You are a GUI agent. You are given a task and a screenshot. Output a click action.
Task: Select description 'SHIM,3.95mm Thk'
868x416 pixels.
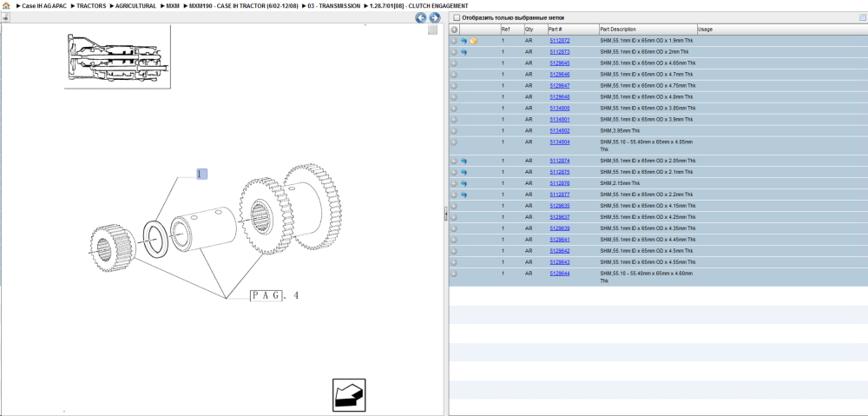(x=620, y=131)
